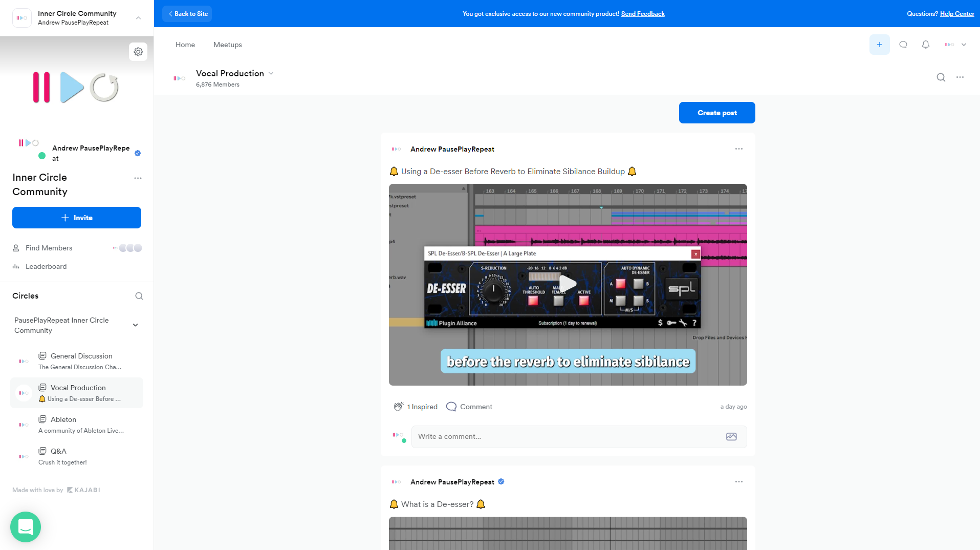Click the comment speech bubble icon
The width and height of the screenshot is (980, 550).
pyautogui.click(x=451, y=407)
